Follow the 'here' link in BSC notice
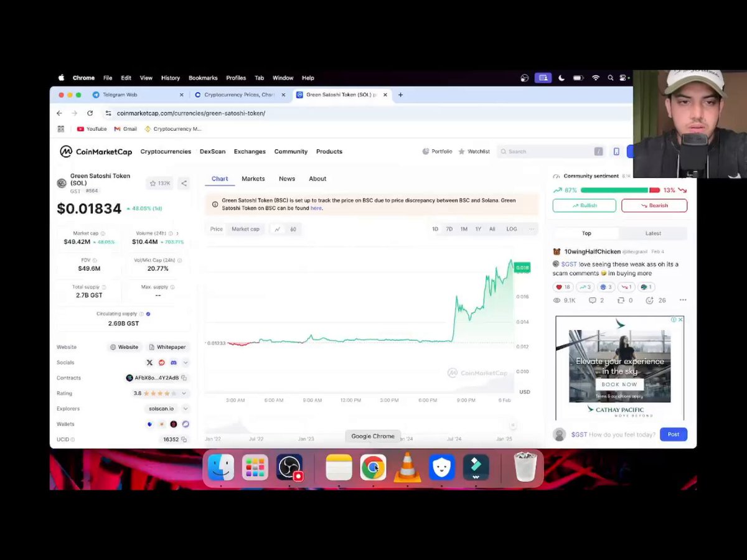This screenshot has height=560, width=747. coord(316,208)
